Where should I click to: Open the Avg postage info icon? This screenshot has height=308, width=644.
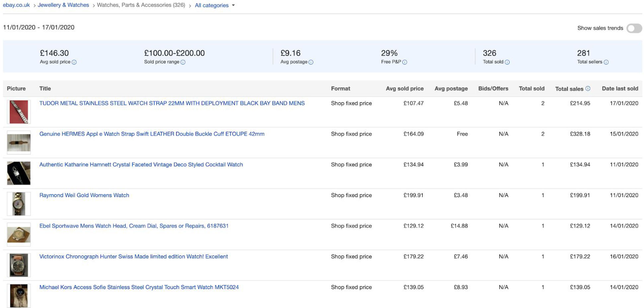point(311,62)
